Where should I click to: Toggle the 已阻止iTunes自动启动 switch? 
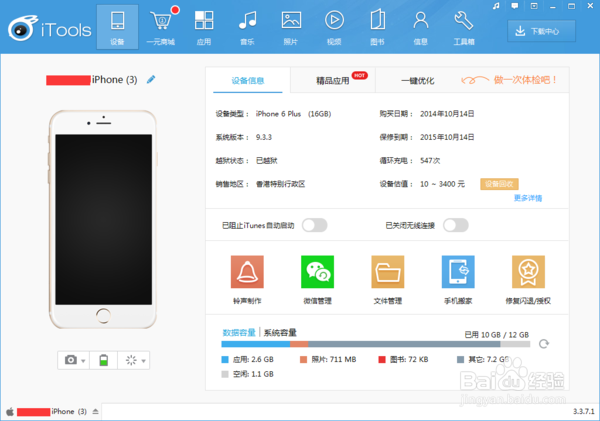(315, 225)
